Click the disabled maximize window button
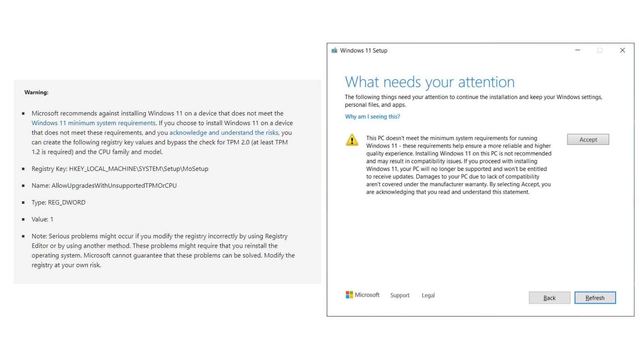Screen dimensions: 644x363 (600, 50)
